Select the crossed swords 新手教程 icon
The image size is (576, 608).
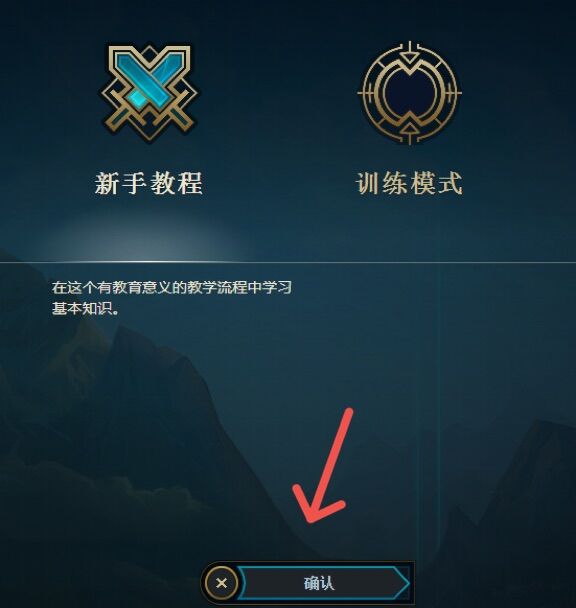(149, 93)
